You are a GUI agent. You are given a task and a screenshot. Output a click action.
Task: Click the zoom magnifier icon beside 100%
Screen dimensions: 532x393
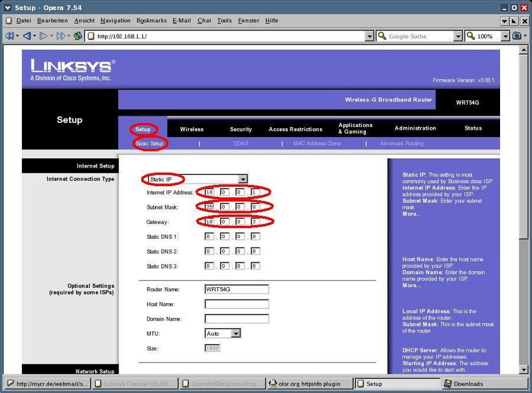[471, 36]
